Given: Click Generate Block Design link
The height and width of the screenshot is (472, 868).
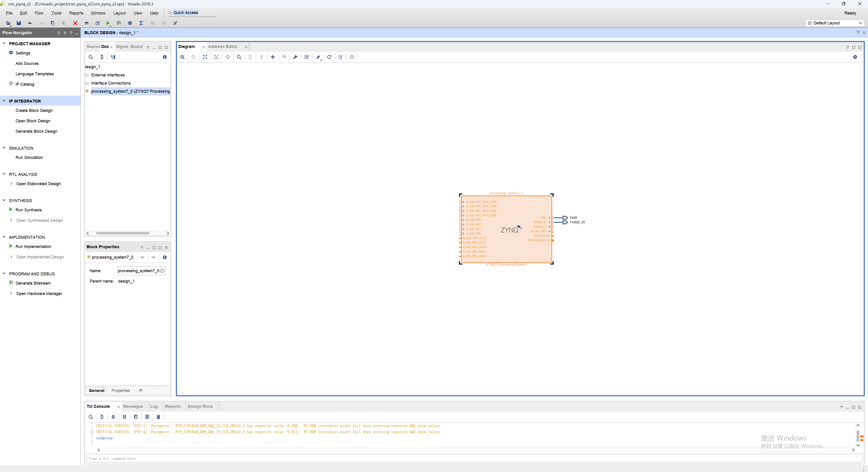Looking at the screenshot, I should (36, 131).
